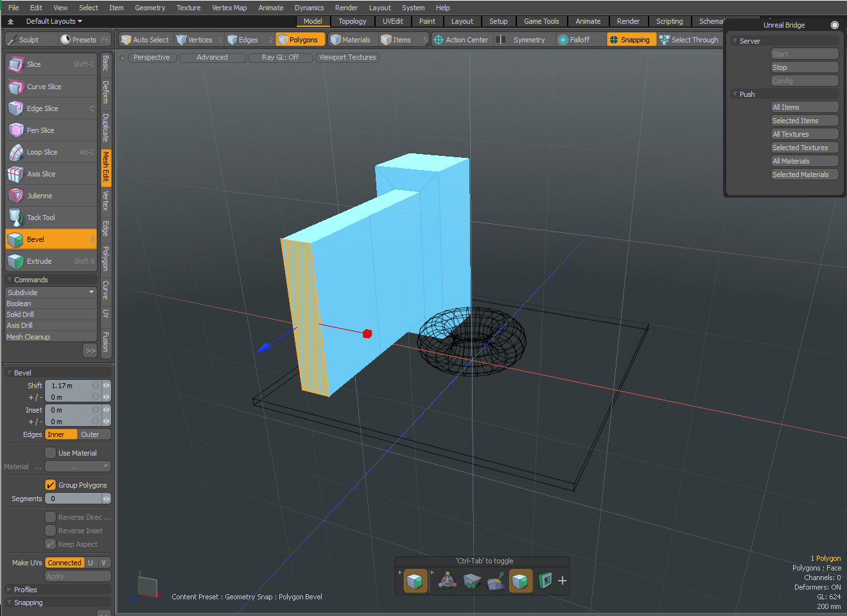Expand the Profiles section
This screenshot has width=847, height=616.
(x=26, y=590)
